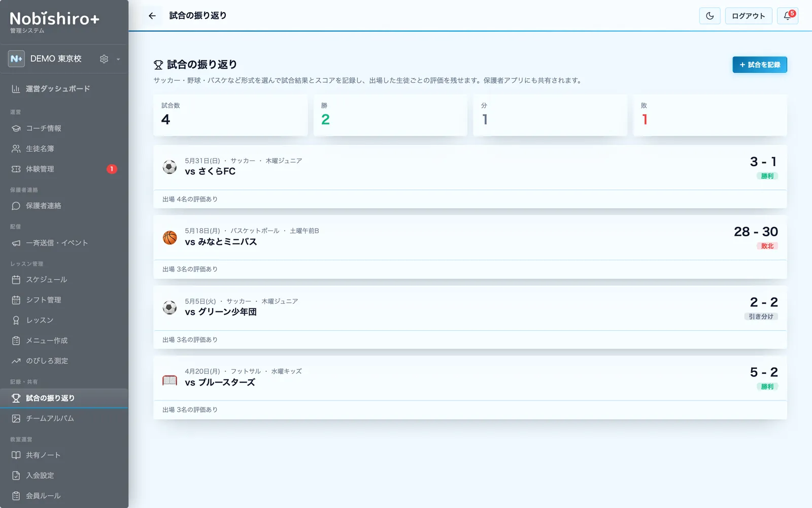
Task: Click the 勝 stat card
Action: pos(390,115)
